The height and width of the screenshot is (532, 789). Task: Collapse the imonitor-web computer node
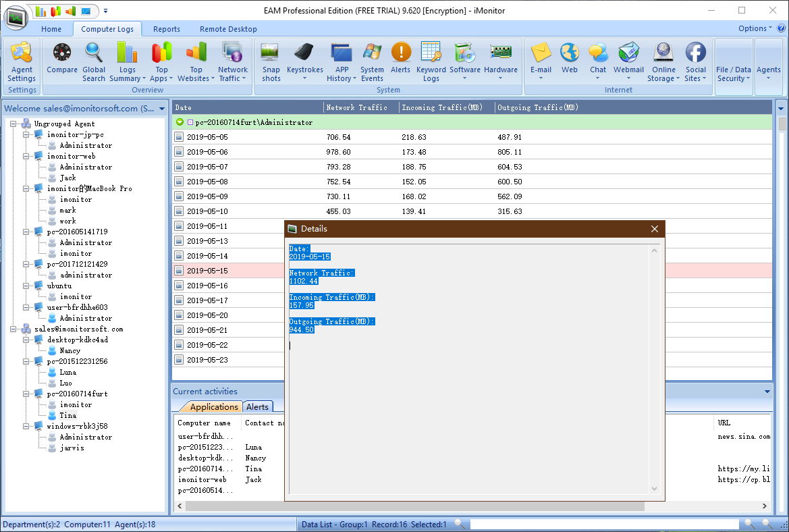pyautogui.click(x=26, y=157)
